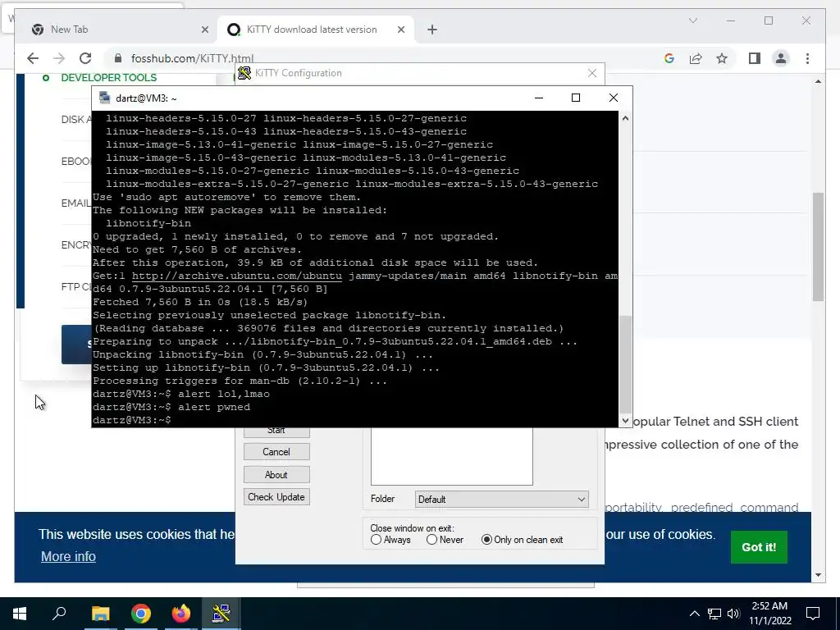Open Firefox from the taskbar
This screenshot has width=840, height=630.
(x=181, y=614)
